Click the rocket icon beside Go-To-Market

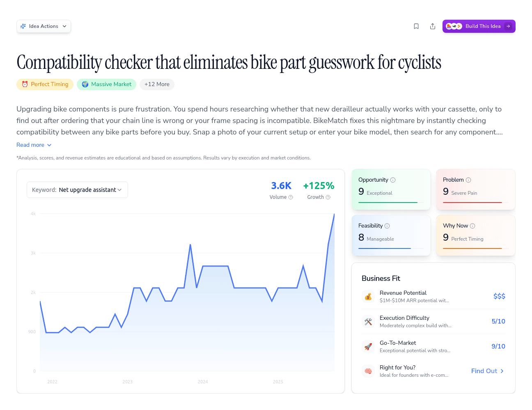[368, 346]
